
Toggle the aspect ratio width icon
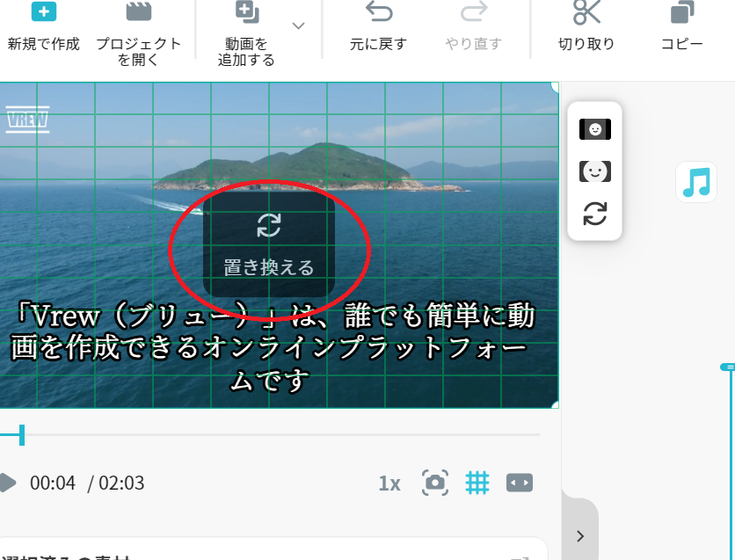[x=520, y=483]
